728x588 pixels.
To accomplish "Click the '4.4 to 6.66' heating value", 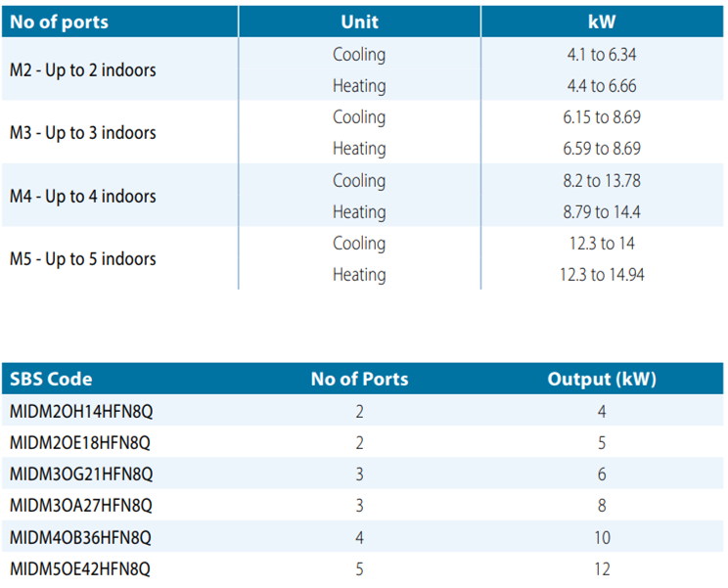I will [x=602, y=86].
